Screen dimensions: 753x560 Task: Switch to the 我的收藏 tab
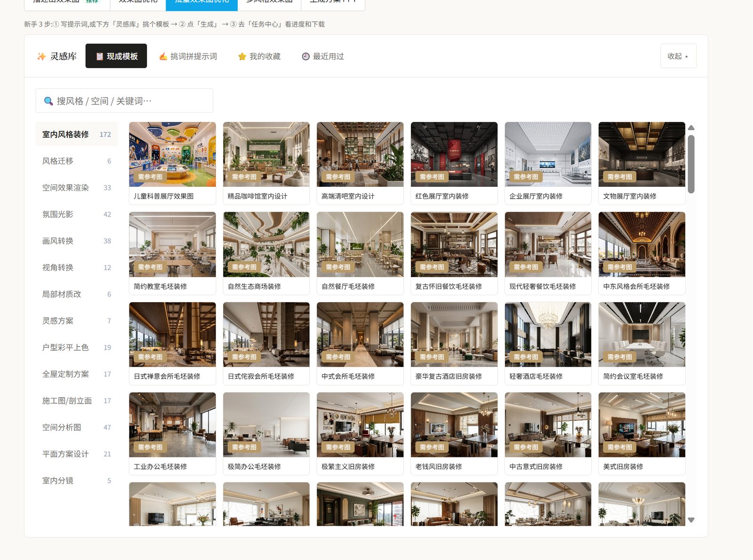tap(259, 56)
